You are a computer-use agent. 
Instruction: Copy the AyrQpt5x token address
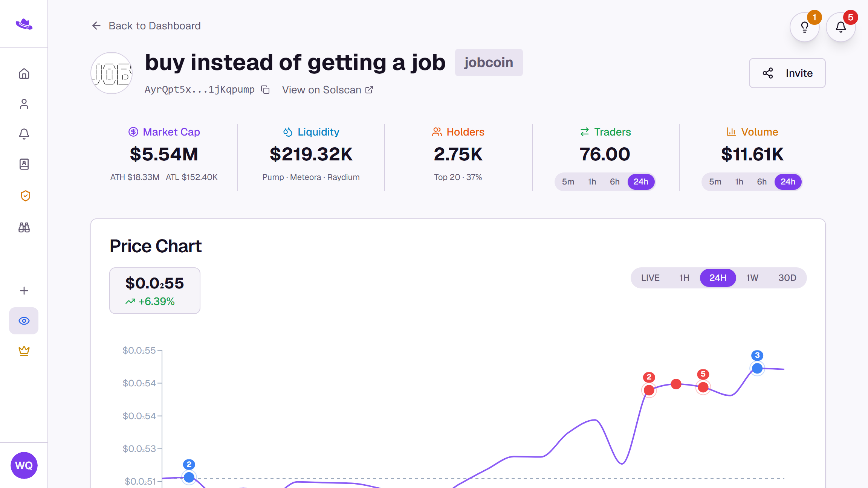click(x=266, y=90)
